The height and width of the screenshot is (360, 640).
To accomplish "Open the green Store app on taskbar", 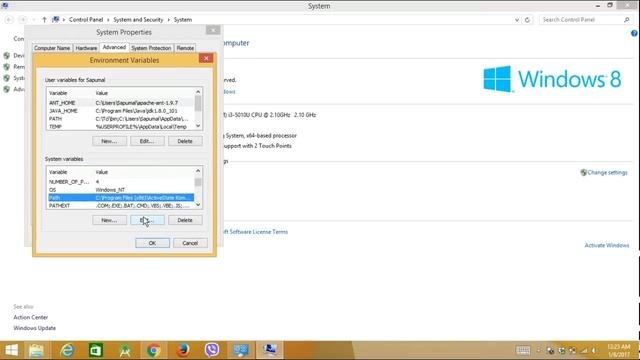I will [96, 350].
